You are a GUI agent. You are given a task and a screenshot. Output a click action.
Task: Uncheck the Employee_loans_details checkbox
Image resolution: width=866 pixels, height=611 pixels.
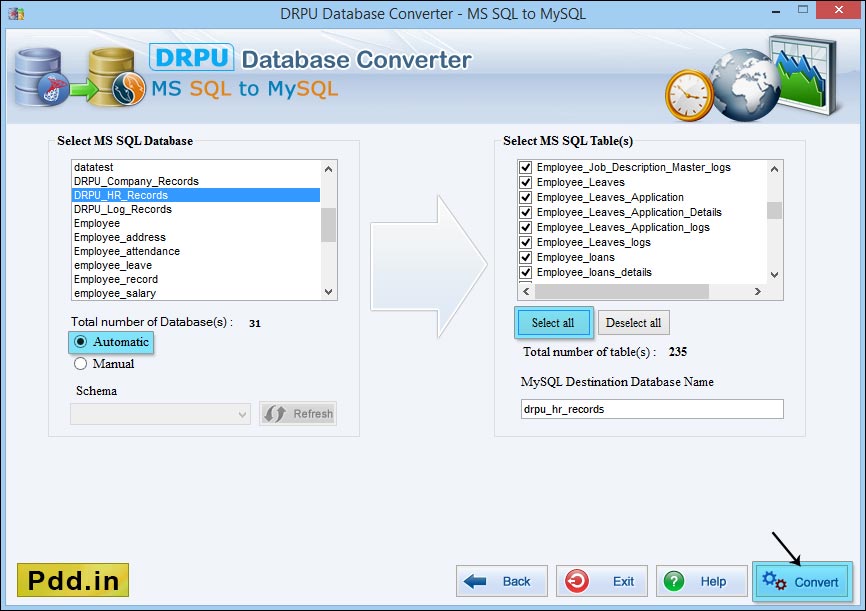[x=525, y=272]
